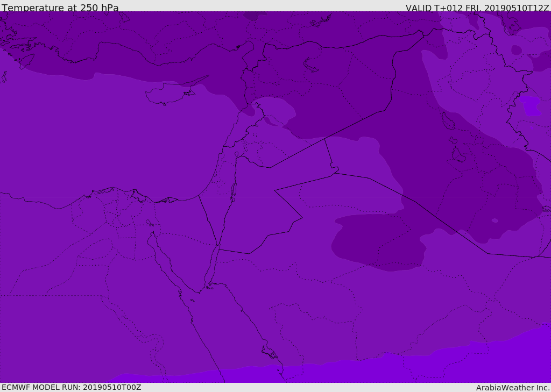Click the Gulf of Suez waterway

(161, 255)
